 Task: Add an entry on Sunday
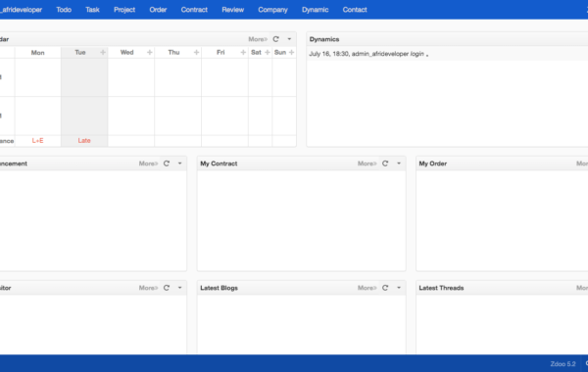click(x=291, y=53)
